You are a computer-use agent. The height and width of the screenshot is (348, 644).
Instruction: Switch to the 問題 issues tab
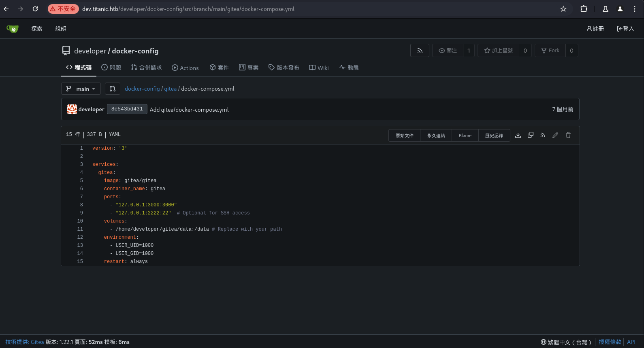(x=111, y=68)
